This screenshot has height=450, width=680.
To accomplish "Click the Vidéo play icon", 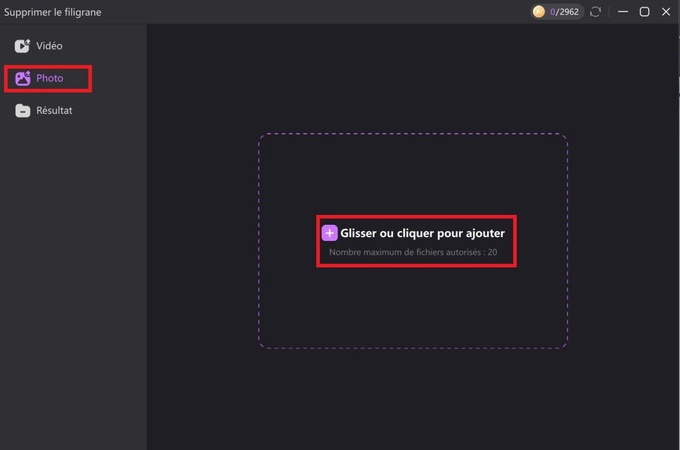I will pos(22,46).
